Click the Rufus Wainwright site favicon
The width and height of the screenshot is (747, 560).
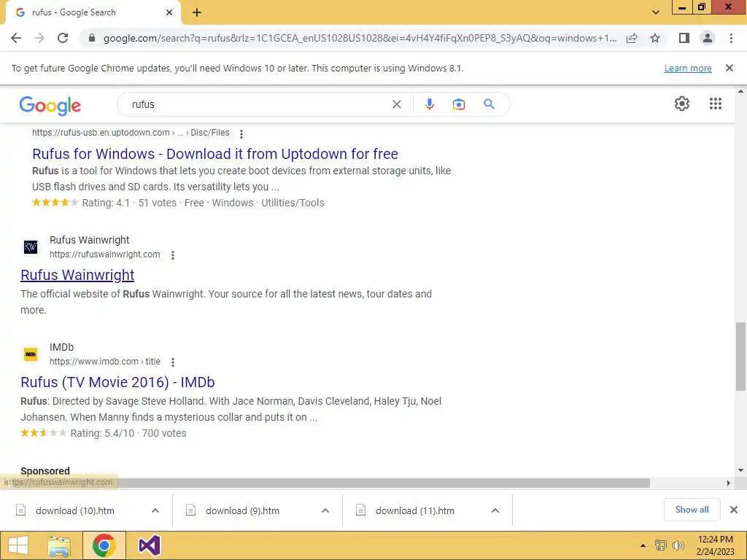click(x=31, y=247)
